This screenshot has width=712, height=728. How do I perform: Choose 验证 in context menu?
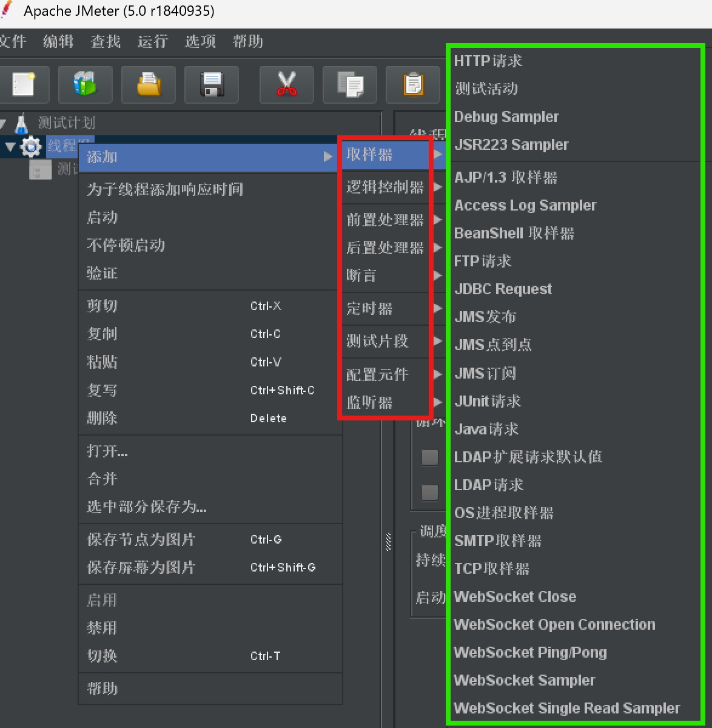coord(210,273)
